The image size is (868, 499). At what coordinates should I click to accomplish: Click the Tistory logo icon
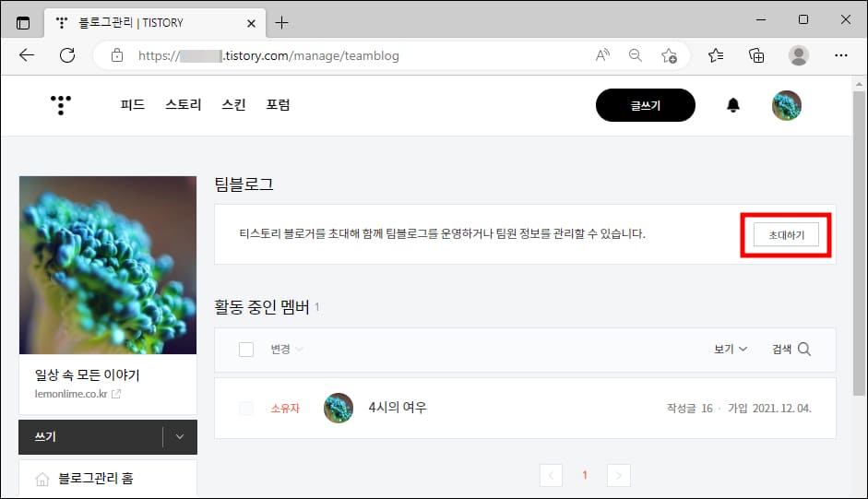coord(61,104)
